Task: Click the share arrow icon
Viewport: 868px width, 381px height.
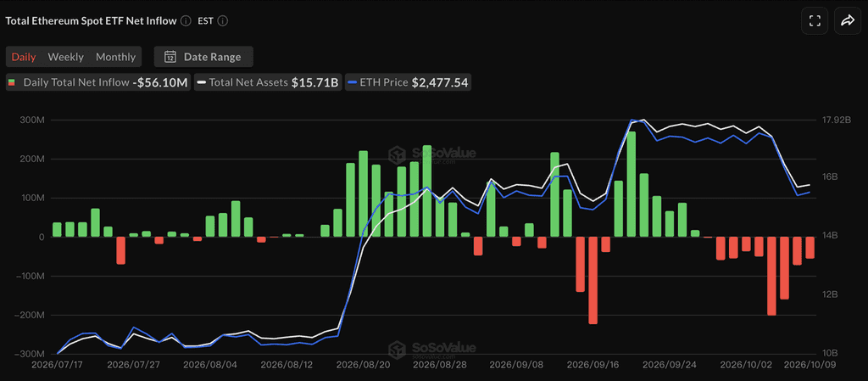Action: (x=848, y=21)
